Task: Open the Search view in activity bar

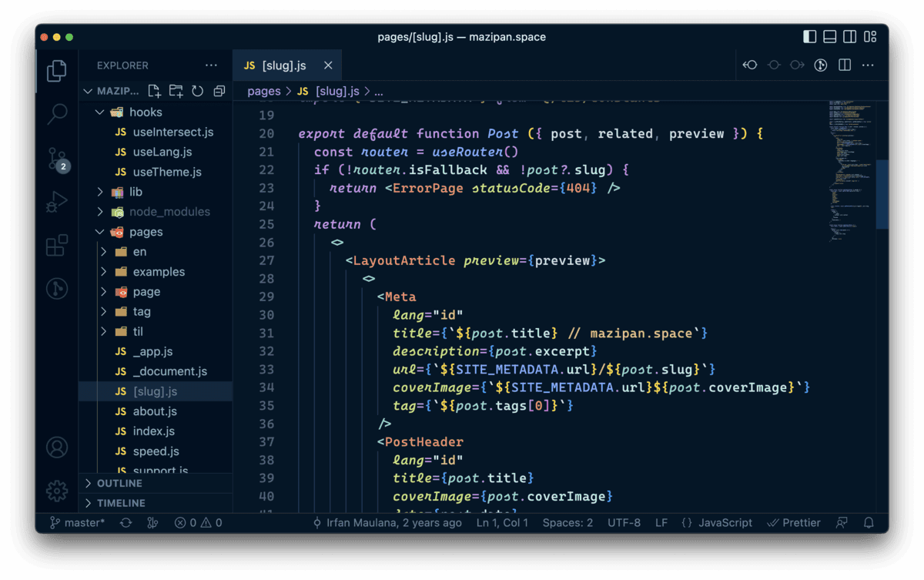Action: coord(57,115)
